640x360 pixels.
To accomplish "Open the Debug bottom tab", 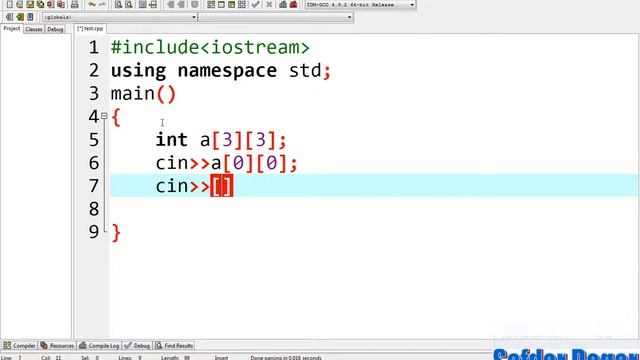I will click(x=137, y=345).
